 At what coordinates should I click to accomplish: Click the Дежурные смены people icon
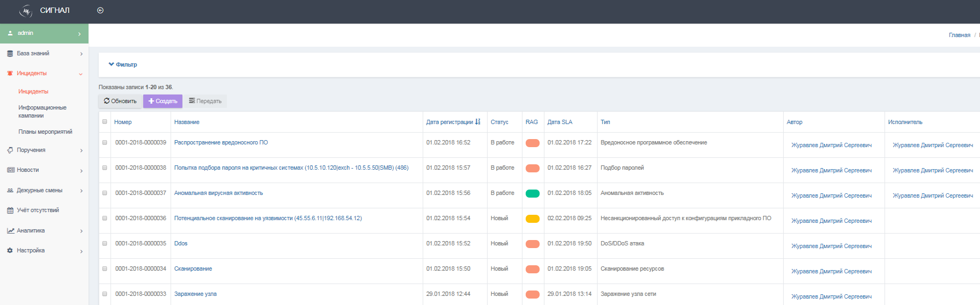click(x=10, y=191)
